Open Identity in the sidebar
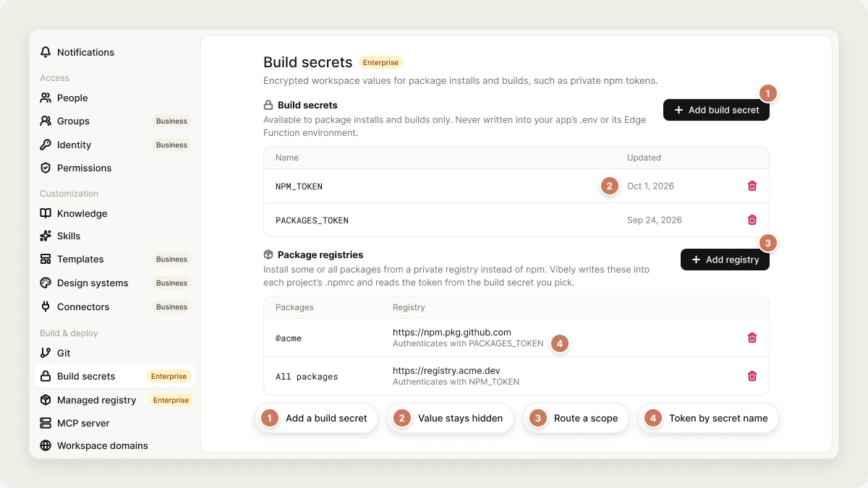This screenshot has height=488, width=868. click(115, 145)
